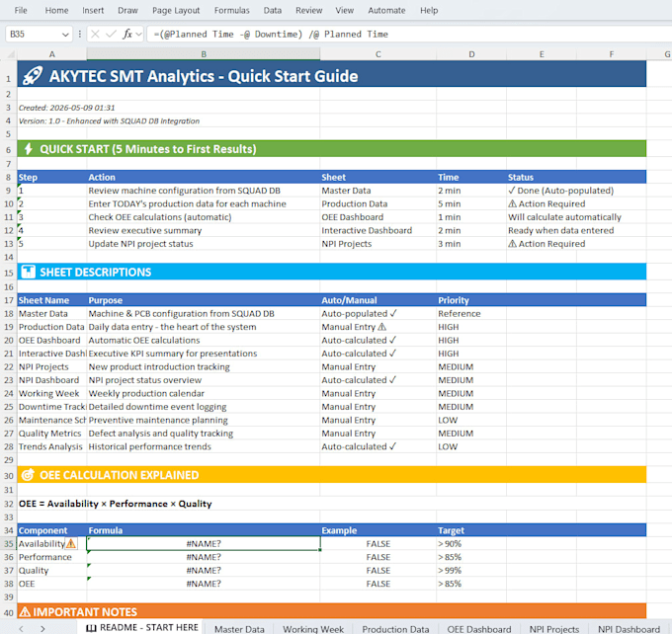The image size is (672, 634).
Task: Open the File menu
Action: 21,10
